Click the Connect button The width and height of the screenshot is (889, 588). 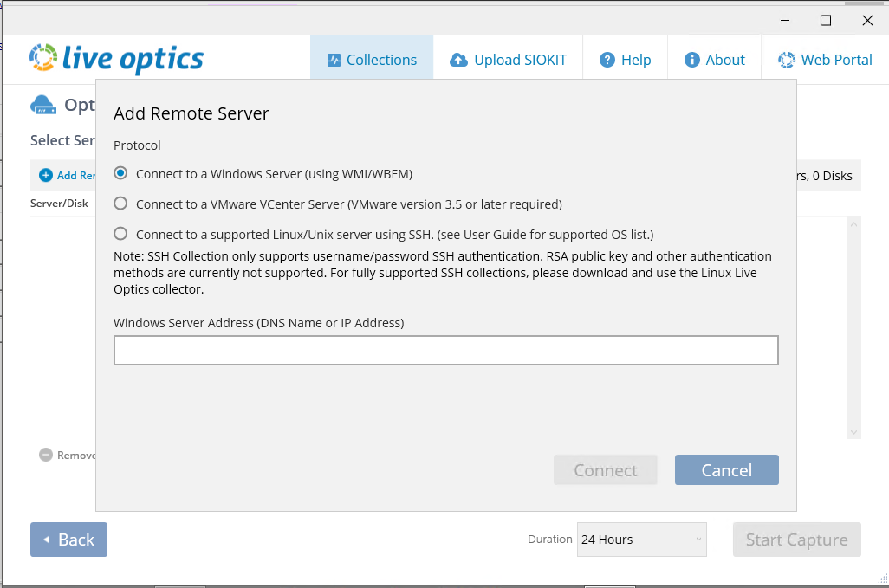[605, 469]
